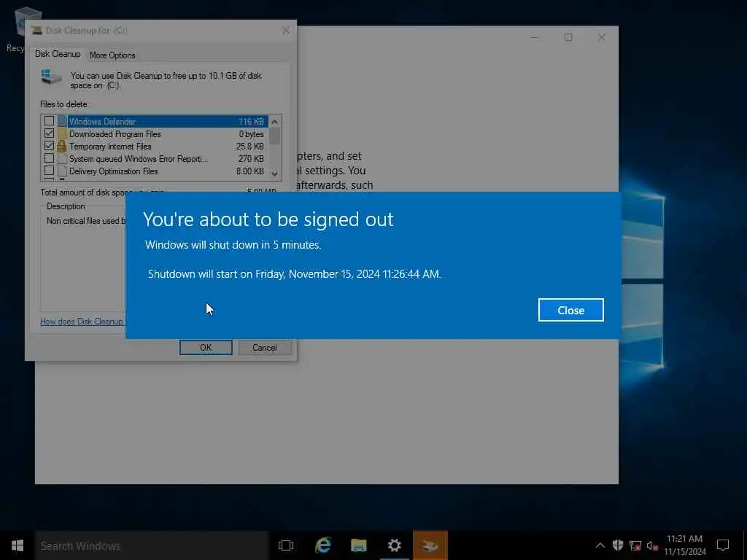Click the file list scroll-up arrow

[275, 122]
